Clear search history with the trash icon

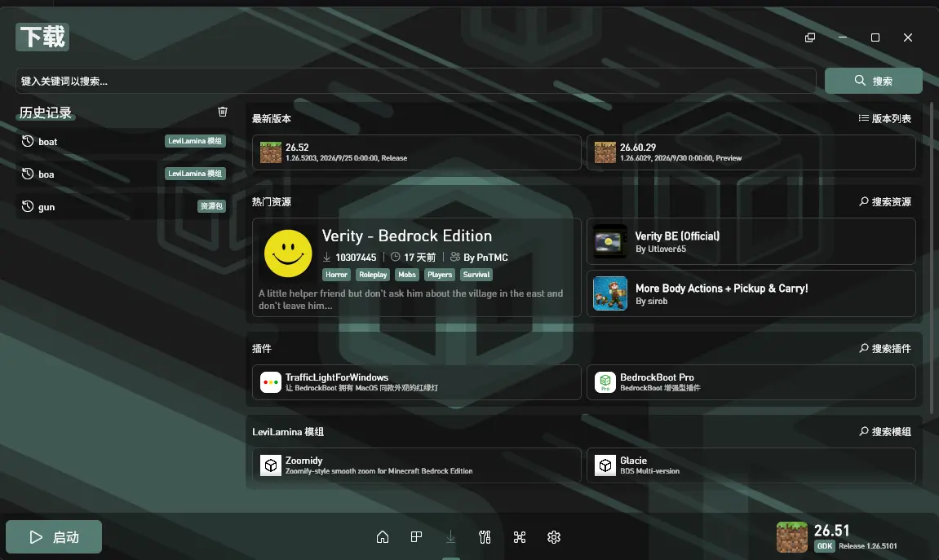tap(223, 112)
